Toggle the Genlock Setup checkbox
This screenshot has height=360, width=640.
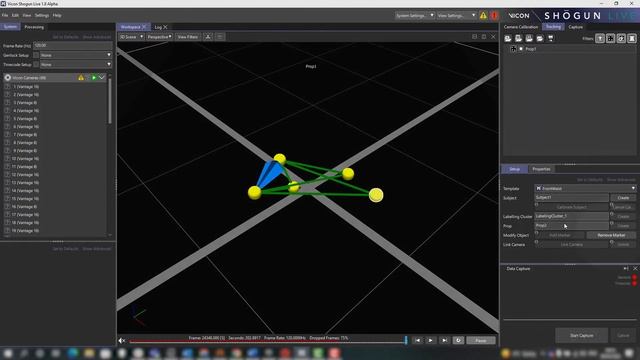pyautogui.click(x=36, y=55)
